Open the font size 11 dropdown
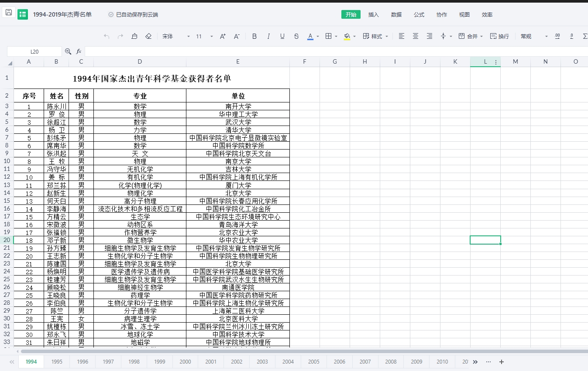588x371 pixels. pyautogui.click(x=204, y=36)
